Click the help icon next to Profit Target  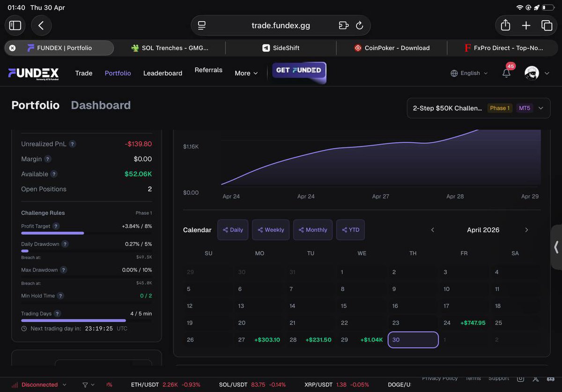point(56,226)
